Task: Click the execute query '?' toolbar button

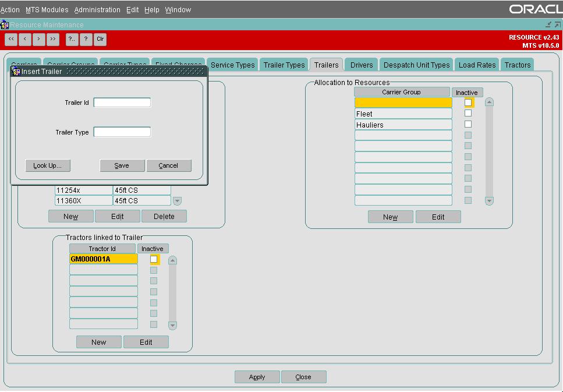Action: [x=86, y=39]
